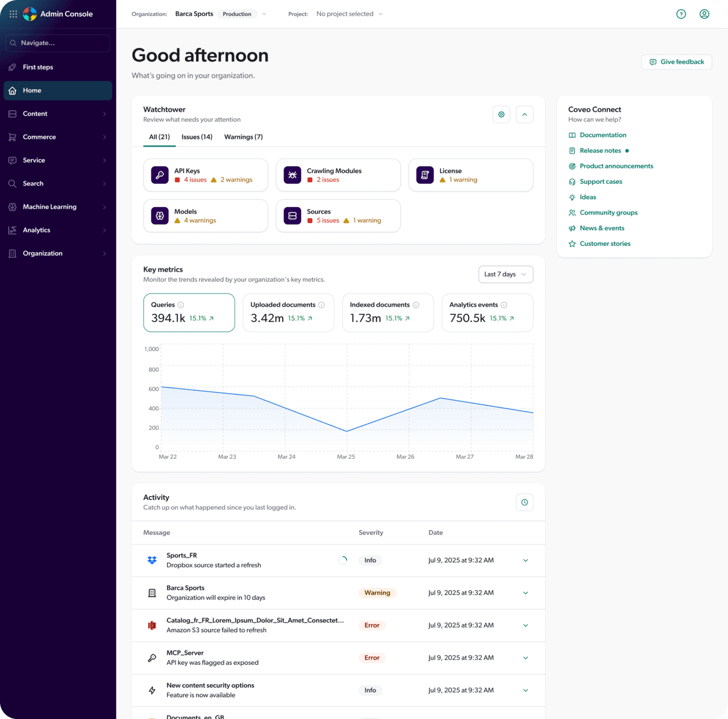Click the Warning severity badge
This screenshot has width=728, height=719.
(378, 593)
